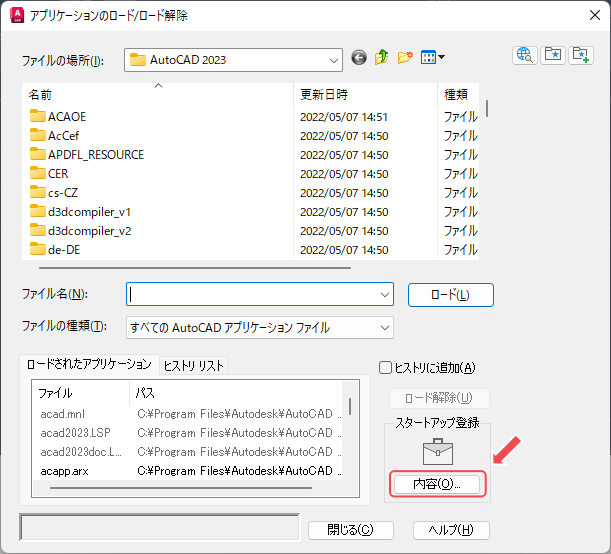611x554 pixels.
Task: Click the Startup Suite briefcase icon
Action: pos(437,451)
